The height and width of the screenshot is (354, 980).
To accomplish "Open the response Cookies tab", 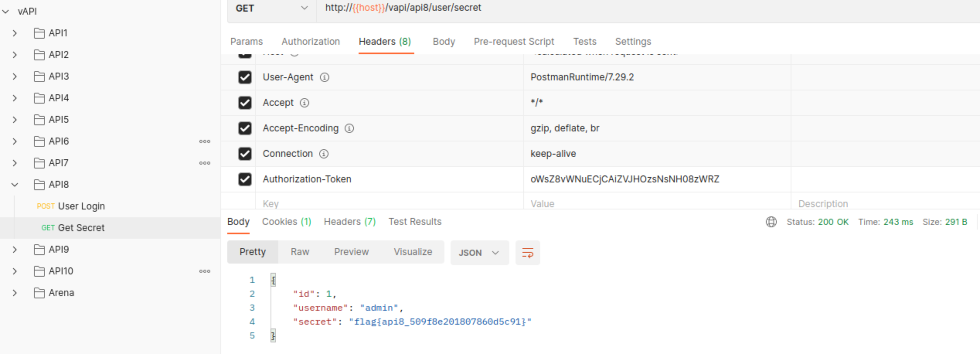I will coord(286,222).
